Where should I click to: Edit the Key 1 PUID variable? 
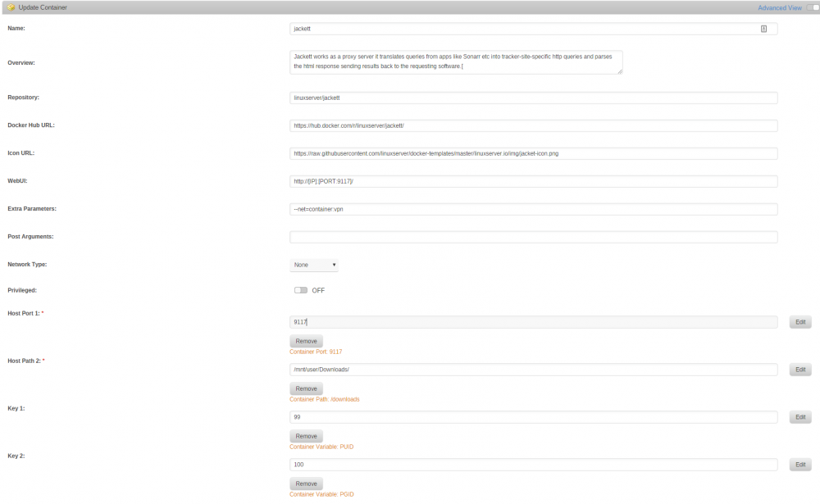pyautogui.click(x=800, y=417)
